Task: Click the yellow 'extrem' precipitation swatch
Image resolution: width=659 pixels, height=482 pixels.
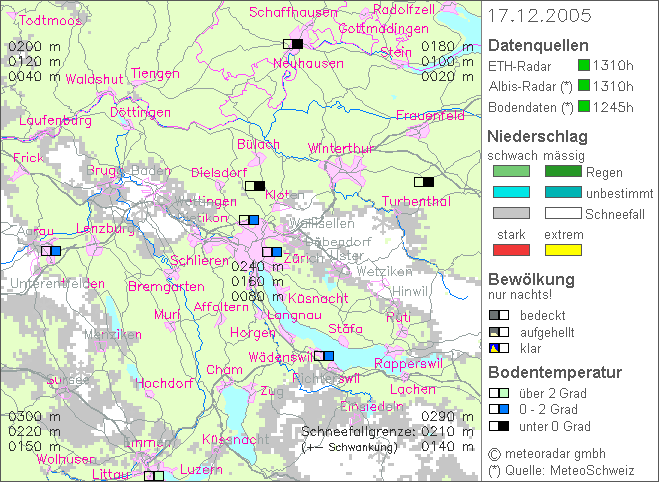Action: [x=563, y=250]
